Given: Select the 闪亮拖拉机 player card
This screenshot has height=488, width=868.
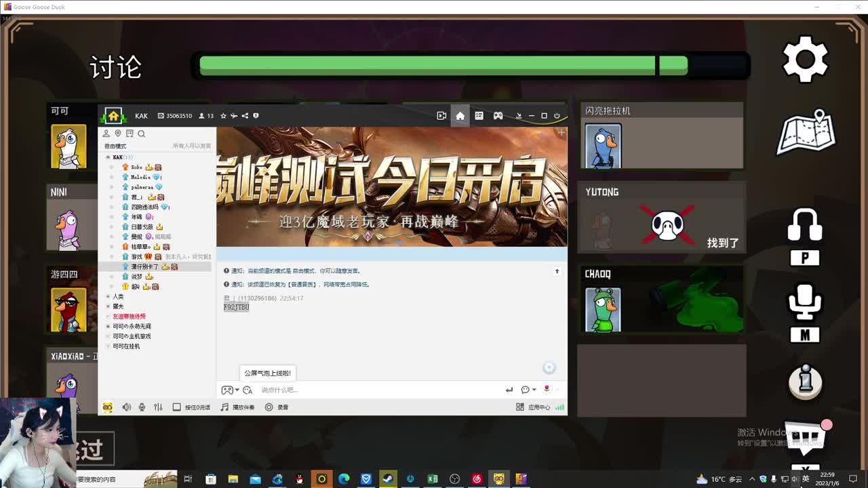Looking at the screenshot, I should [x=662, y=136].
